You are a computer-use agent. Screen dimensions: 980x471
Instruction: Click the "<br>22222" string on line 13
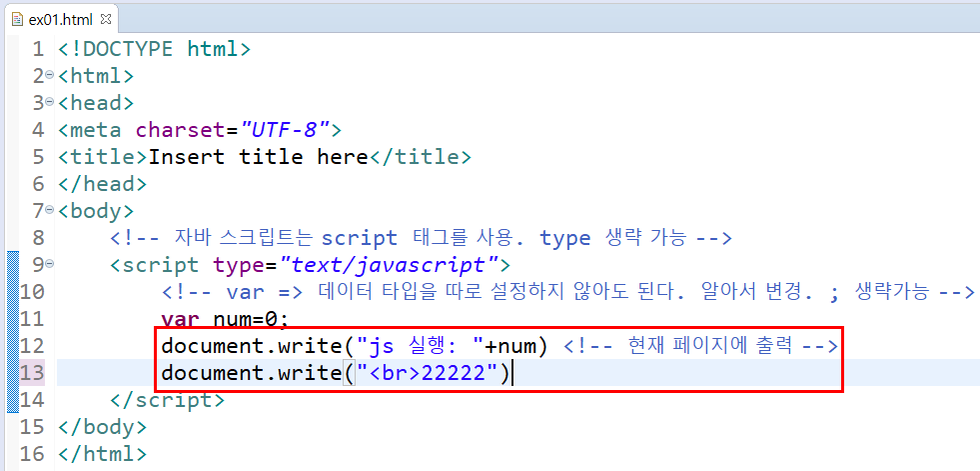click(x=427, y=373)
